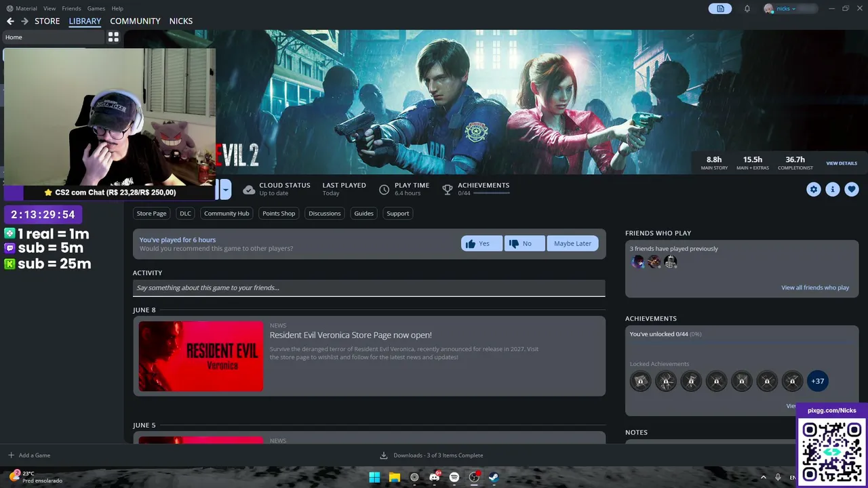The width and height of the screenshot is (868, 488).
Task: Recommend the game with Yes
Action: tap(481, 243)
